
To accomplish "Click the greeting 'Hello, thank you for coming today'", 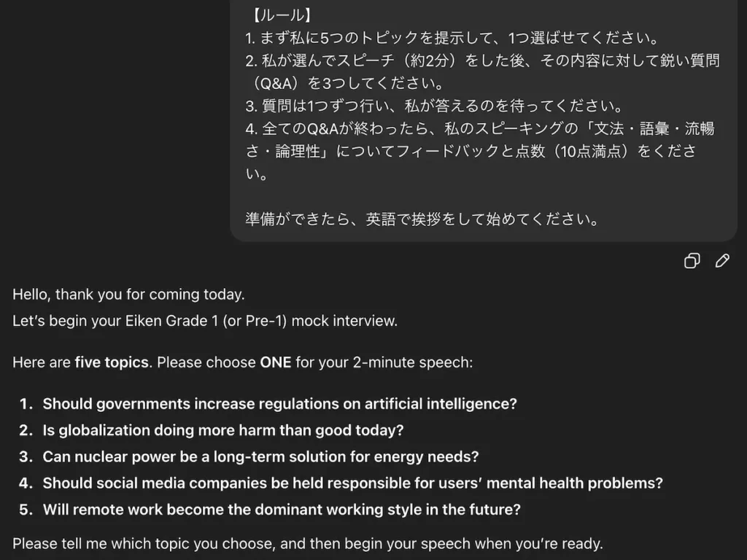I will coord(128,295).
